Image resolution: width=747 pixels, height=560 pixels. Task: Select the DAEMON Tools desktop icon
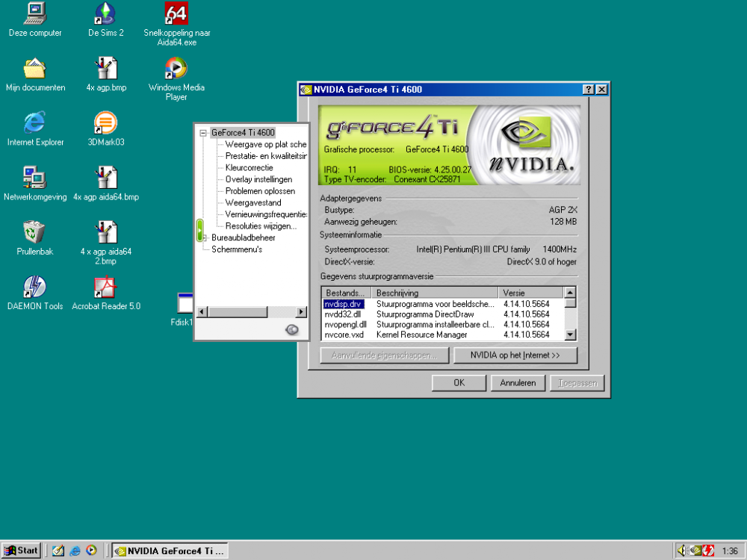click(x=34, y=288)
